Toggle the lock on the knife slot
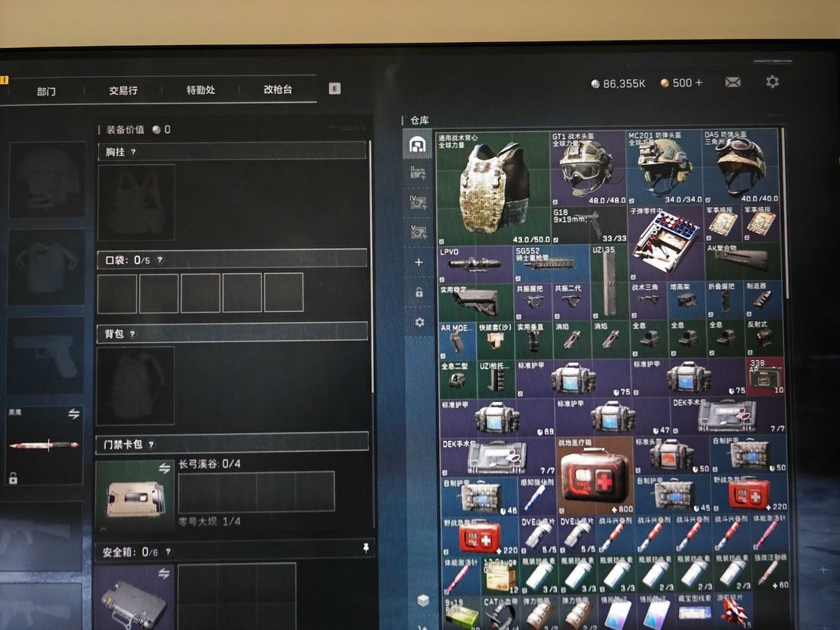The image size is (840, 630). tap(13, 478)
